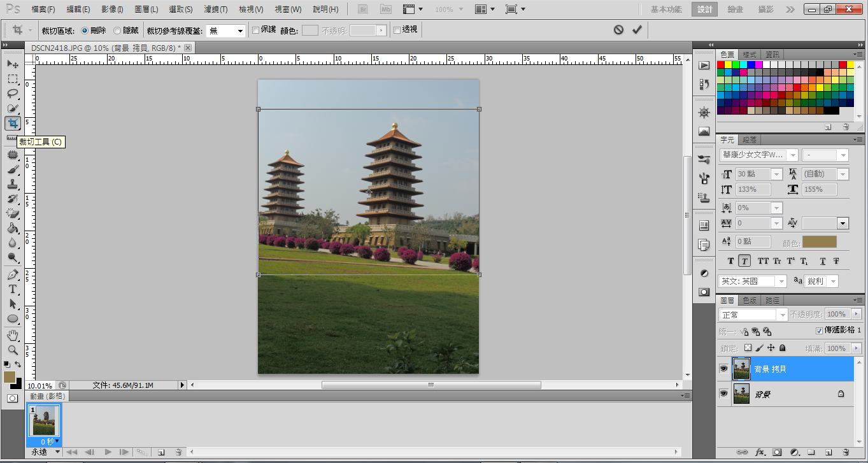Viewport: 868px width, 463px height.
Task: Cancel the current crop operation
Action: pos(618,30)
